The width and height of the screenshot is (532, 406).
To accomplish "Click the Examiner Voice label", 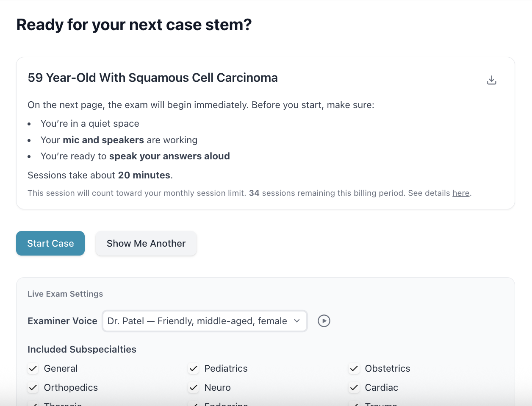I will (62, 321).
